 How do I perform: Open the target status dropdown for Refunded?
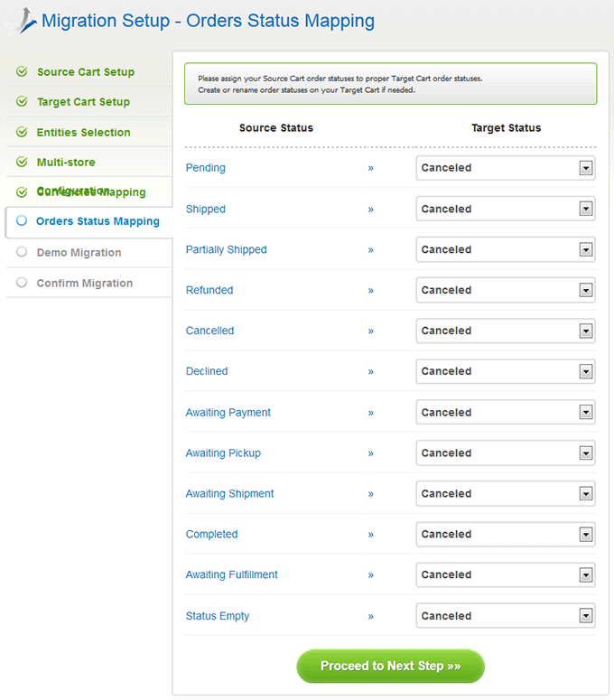506,290
